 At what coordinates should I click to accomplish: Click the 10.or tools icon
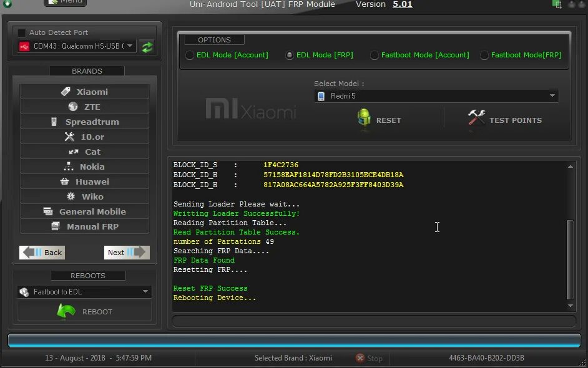69,137
